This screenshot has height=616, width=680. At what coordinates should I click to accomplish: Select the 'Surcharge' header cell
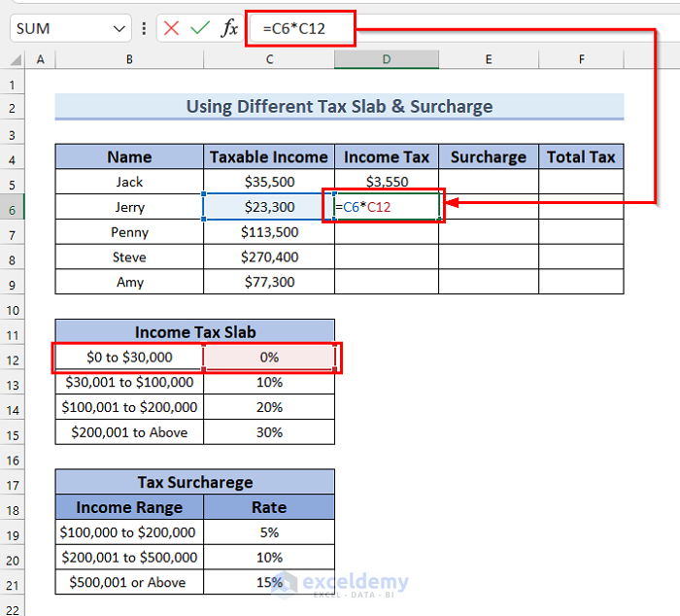click(489, 156)
